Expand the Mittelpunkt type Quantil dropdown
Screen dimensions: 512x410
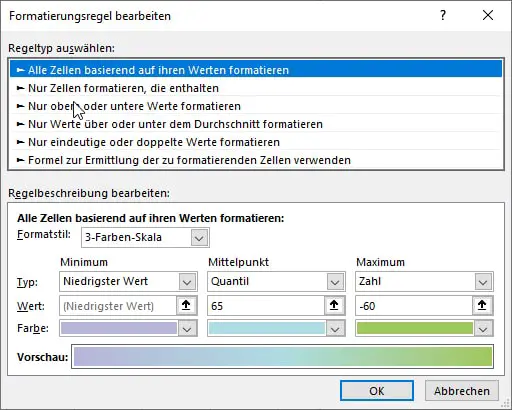276,282
